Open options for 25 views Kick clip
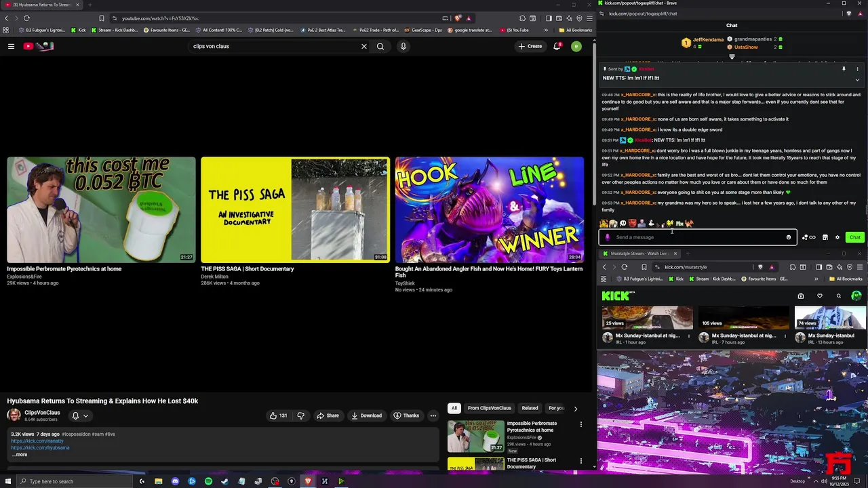The height and width of the screenshot is (488, 868). pos(689,335)
